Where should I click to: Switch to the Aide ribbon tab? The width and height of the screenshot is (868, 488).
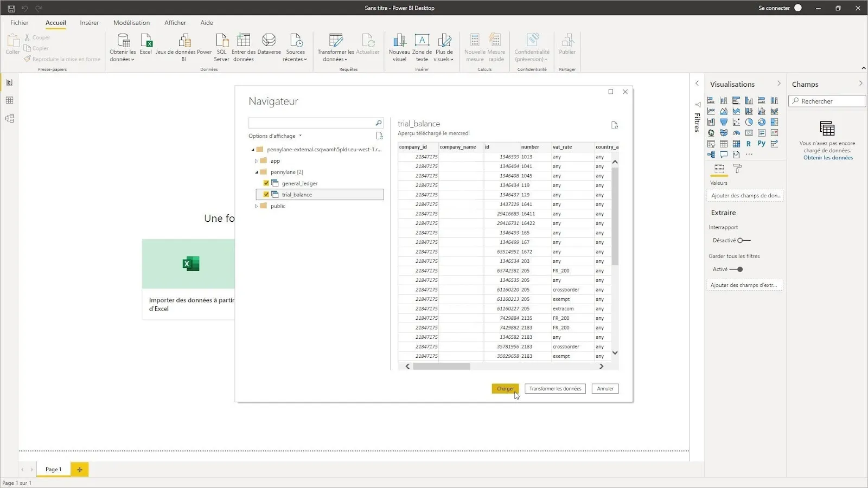207,23
